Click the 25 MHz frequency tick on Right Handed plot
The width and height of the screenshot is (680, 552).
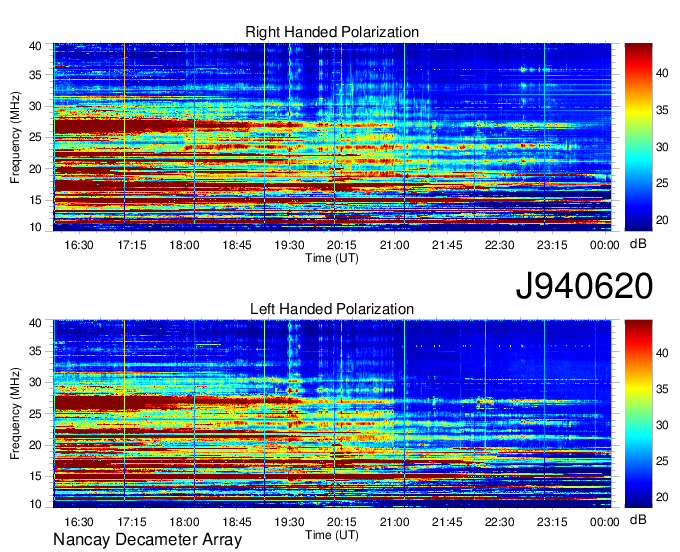click(35, 137)
